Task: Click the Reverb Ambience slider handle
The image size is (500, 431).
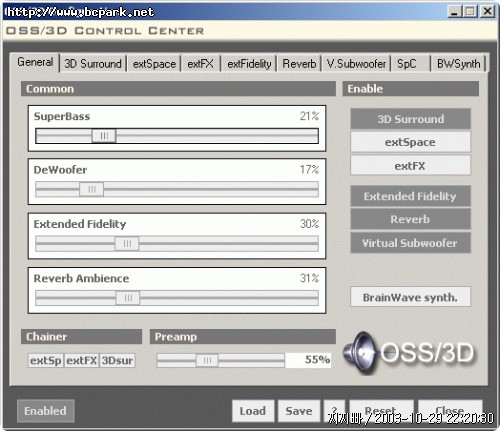Action: coord(128,298)
